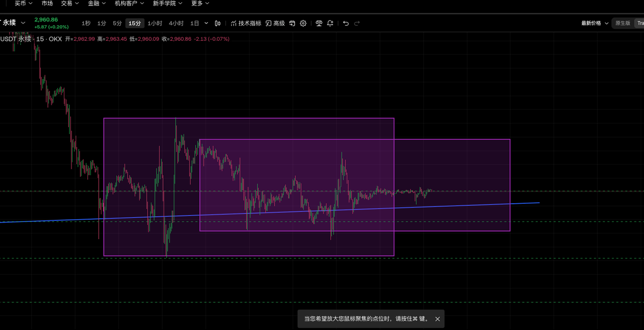The image size is (644, 330).
Task: Select the 4小时 timeframe
Action: tap(176, 23)
